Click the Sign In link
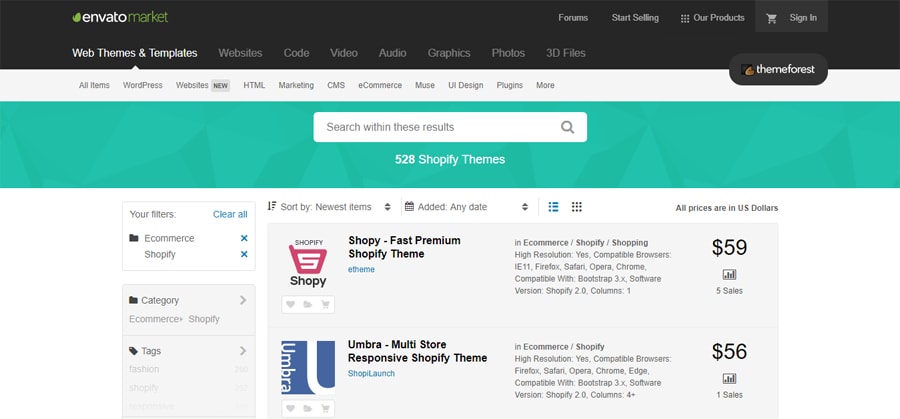The height and width of the screenshot is (419, 900). click(803, 18)
